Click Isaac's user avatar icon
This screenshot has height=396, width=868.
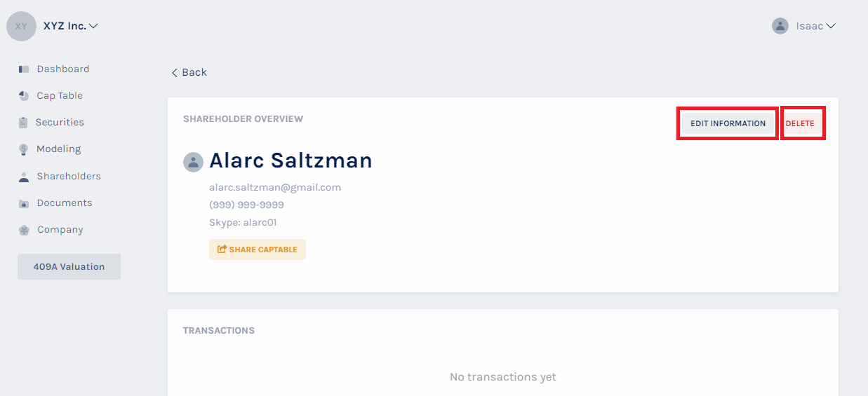[x=780, y=26]
